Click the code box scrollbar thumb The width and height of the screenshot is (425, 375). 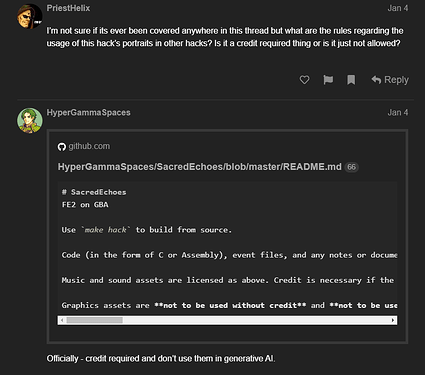tap(95, 320)
